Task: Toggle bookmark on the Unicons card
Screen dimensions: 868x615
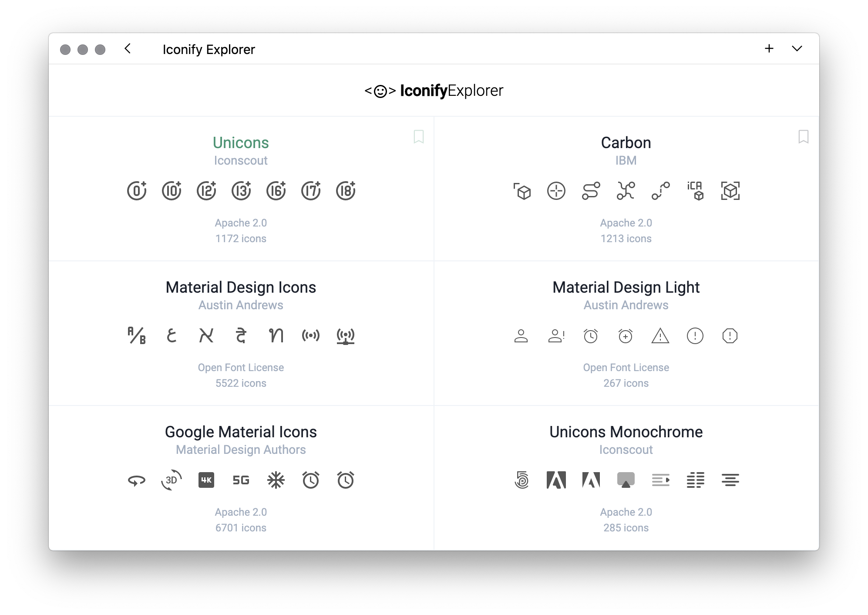Action: tap(419, 137)
